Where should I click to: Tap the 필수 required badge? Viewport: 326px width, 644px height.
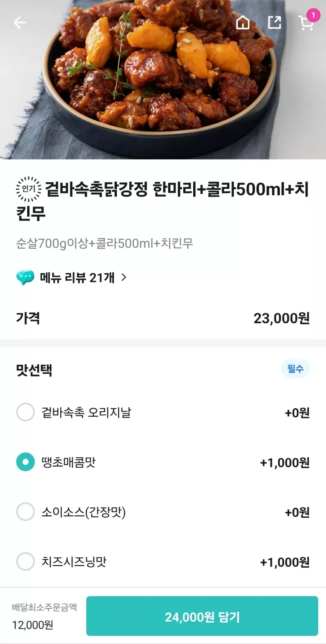coord(295,369)
